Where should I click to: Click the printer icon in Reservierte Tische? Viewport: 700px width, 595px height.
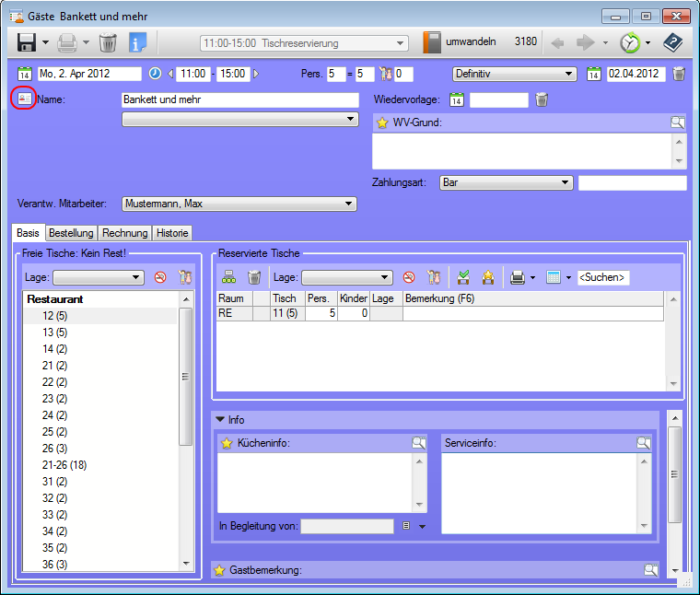coord(519,277)
